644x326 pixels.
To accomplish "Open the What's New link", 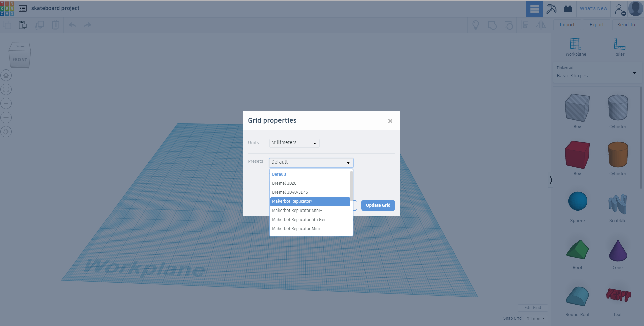I will coord(593,9).
